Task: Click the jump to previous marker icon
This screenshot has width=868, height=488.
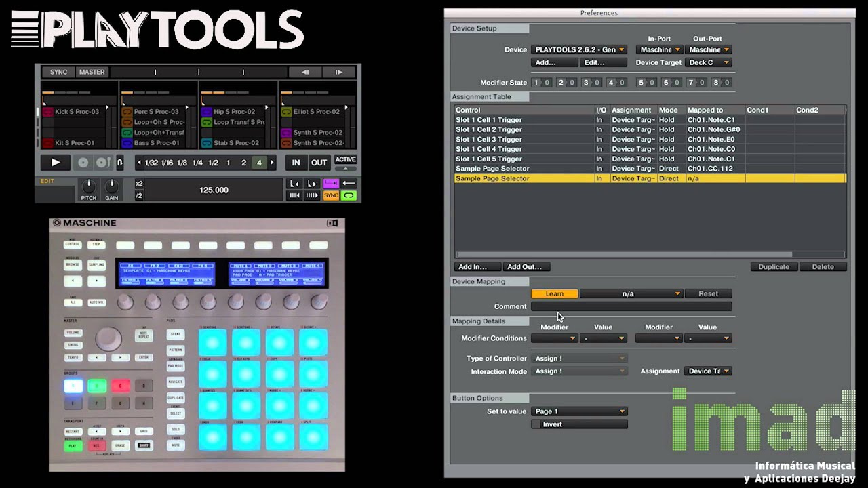Action: pos(294,184)
